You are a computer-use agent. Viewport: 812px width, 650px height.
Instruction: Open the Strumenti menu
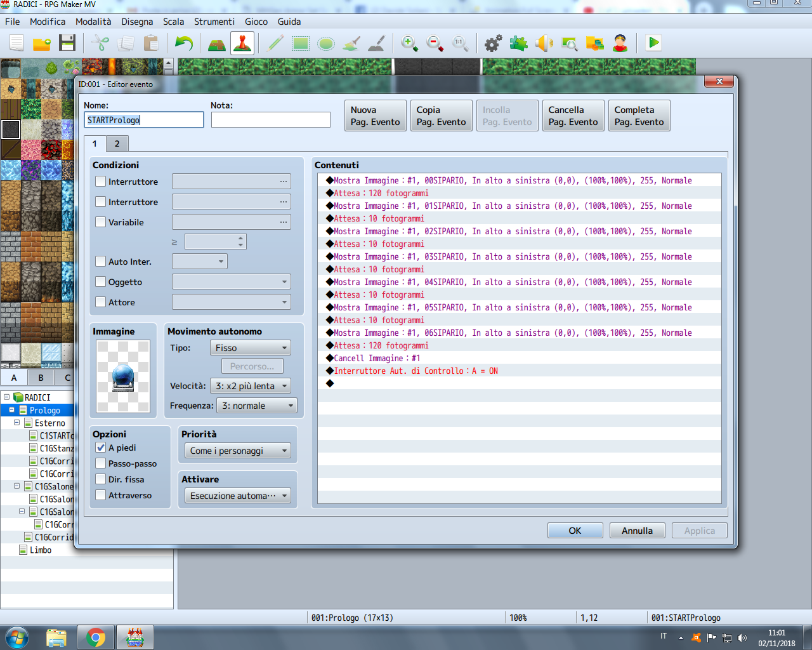tap(214, 22)
